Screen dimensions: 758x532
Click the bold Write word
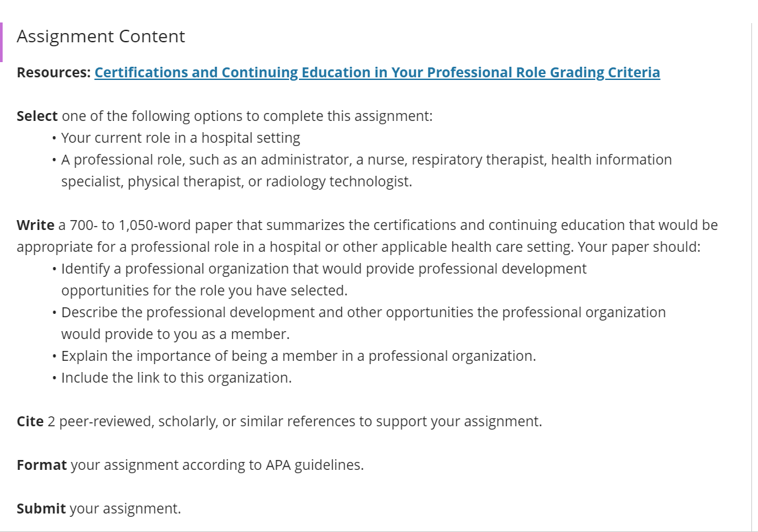(x=35, y=225)
